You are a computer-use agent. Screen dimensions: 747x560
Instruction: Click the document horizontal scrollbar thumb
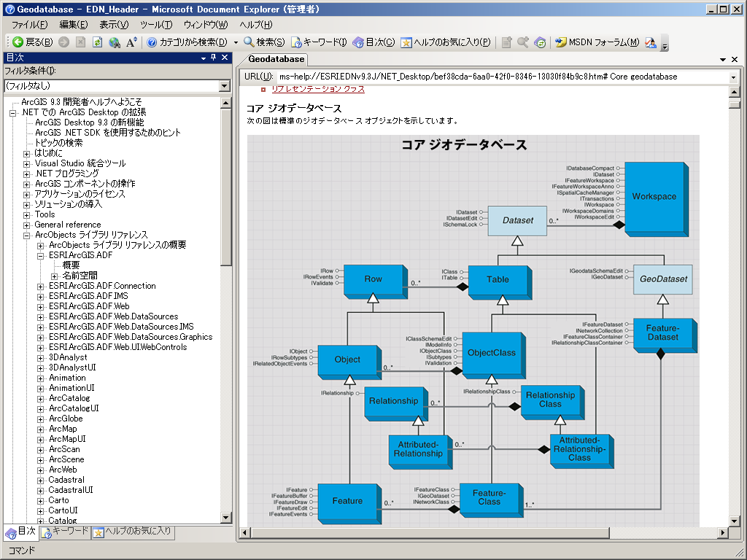(430, 532)
